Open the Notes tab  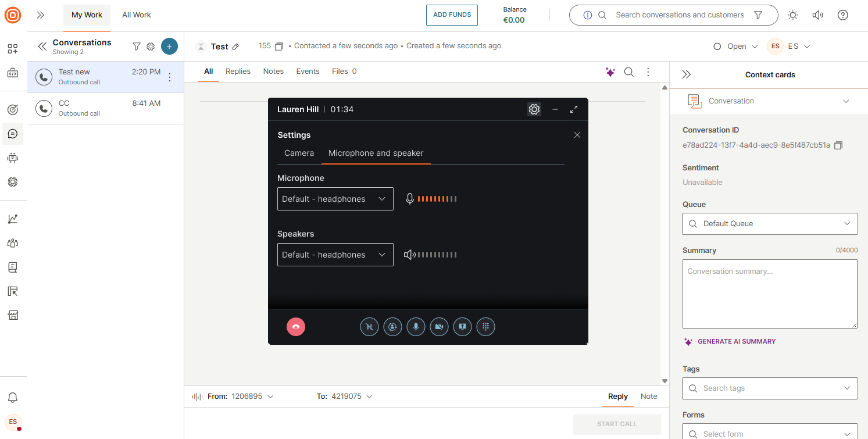(x=273, y=72)
